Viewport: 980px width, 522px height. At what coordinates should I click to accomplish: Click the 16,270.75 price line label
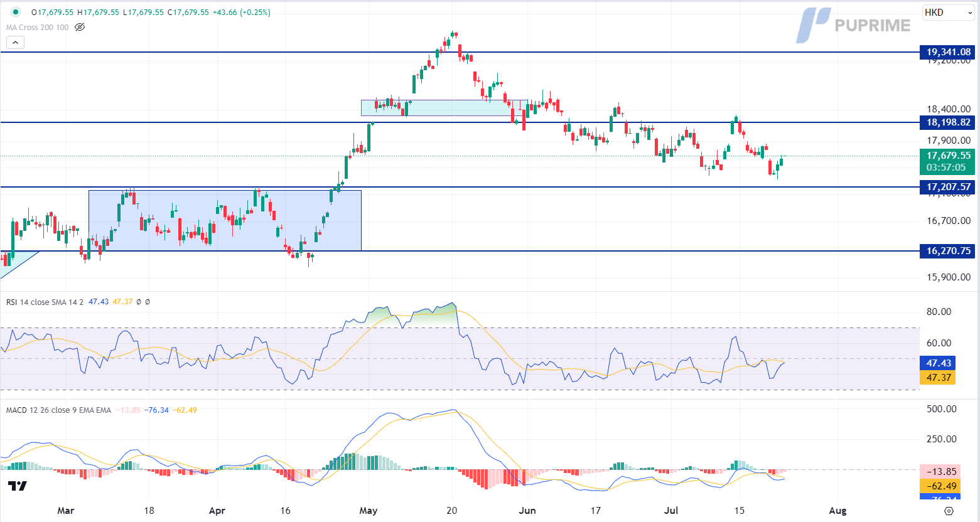pyautogui.click(x=949, y=251)
